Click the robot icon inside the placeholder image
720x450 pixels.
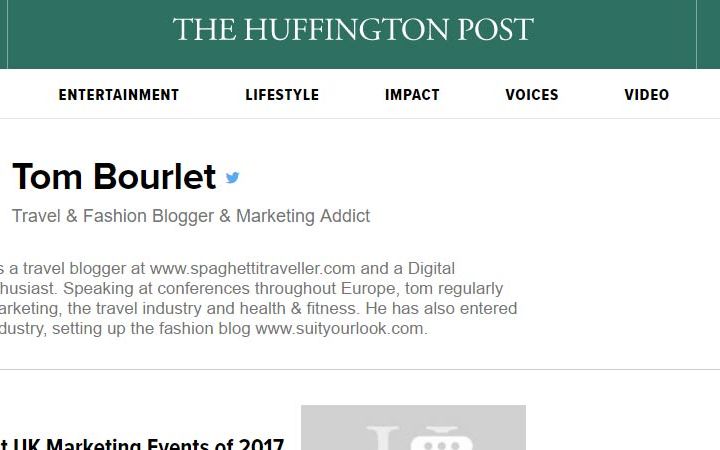(x=441, y=439)
